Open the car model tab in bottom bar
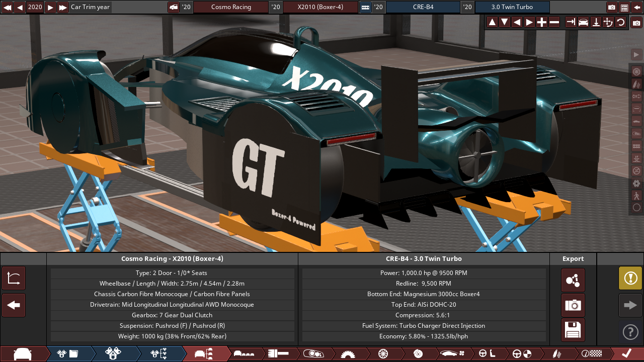Image resolution: width=644 pixels, height=362 pixels. [x=23, y=354]
